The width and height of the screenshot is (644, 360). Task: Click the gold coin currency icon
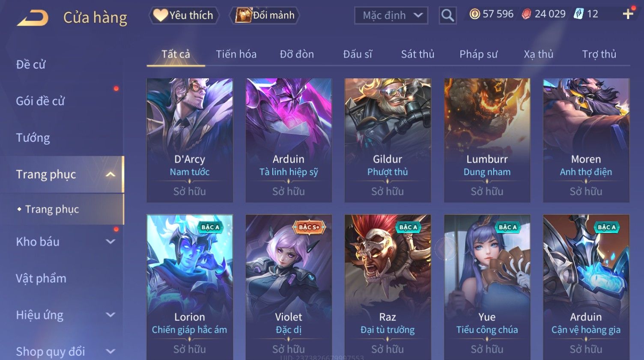coord(474,14)
